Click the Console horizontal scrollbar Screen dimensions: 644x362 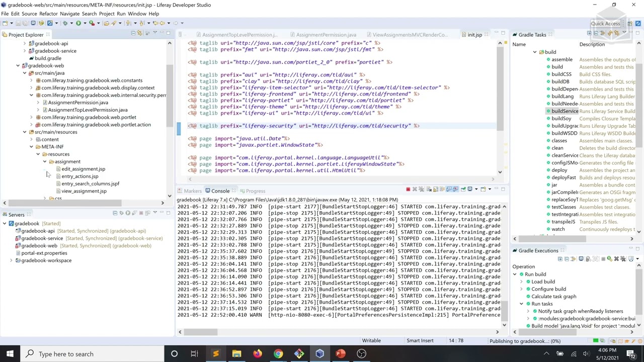[200, 332]
